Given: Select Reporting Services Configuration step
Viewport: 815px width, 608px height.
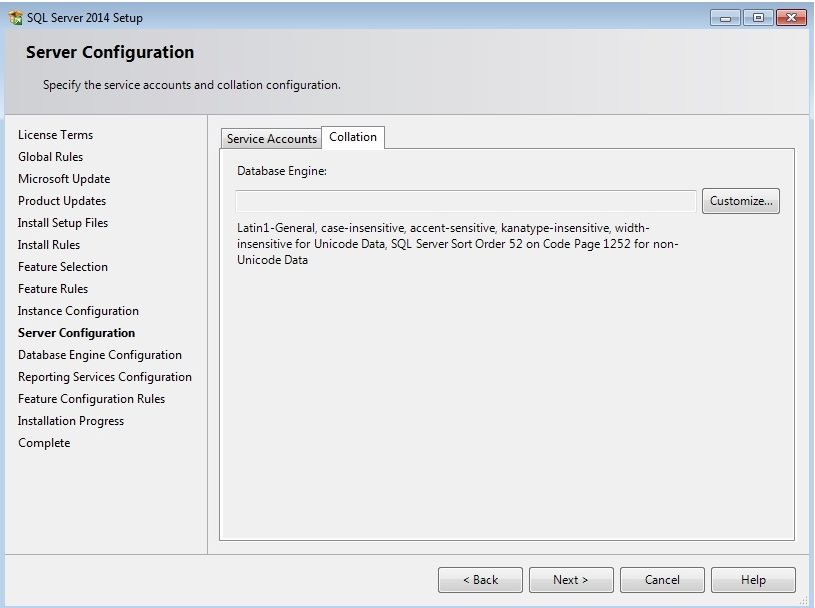Looking at the screenshot, I should [105, 377].
